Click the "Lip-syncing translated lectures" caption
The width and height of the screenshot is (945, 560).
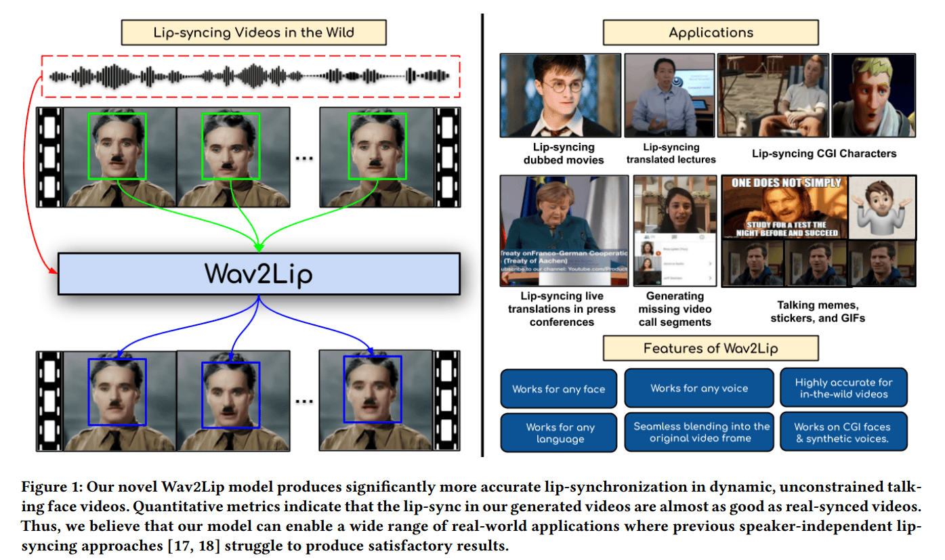click(x=671, y=154)
